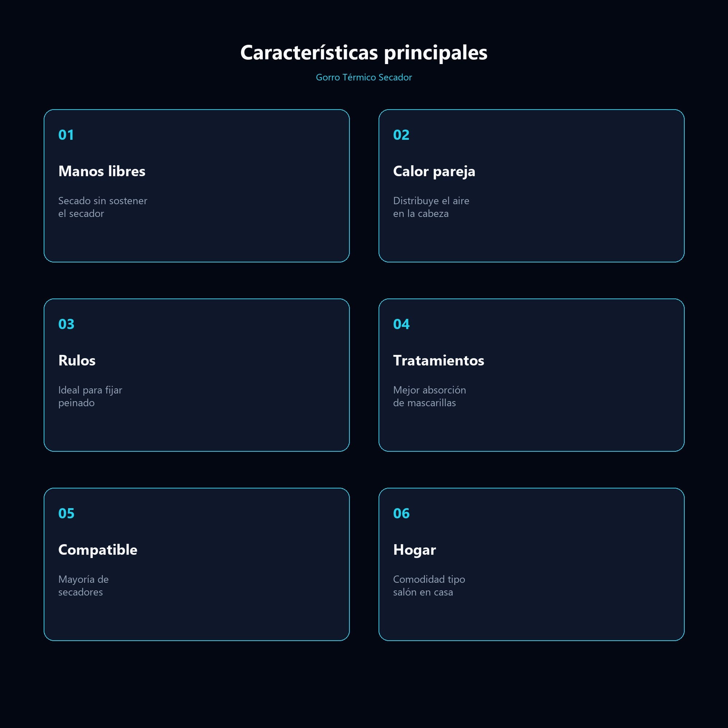Click the Características principales heading
This screenshot has height=728, width=728.
coord(364,52)
